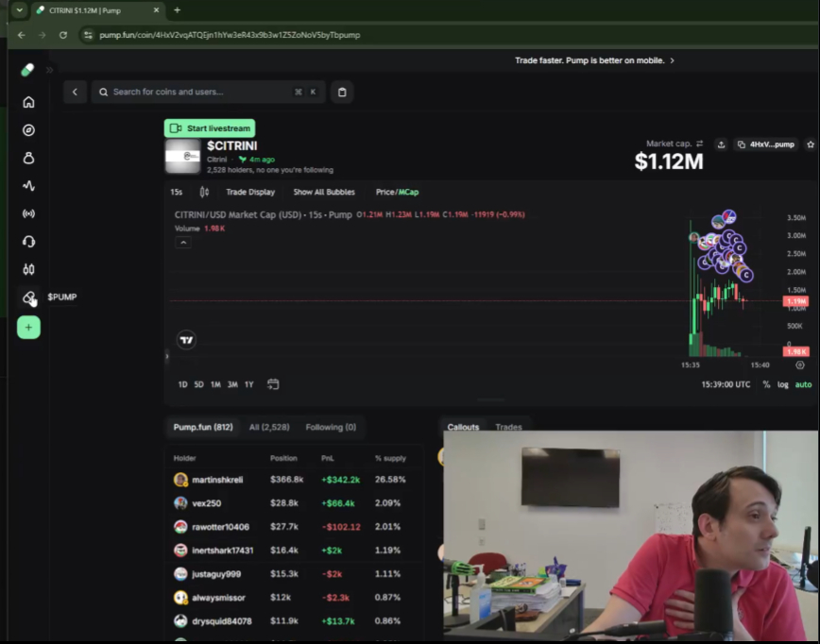Click the Trade faster mobile banner
This screenshot has width=820, height=644.
click(x=594, y=60)
